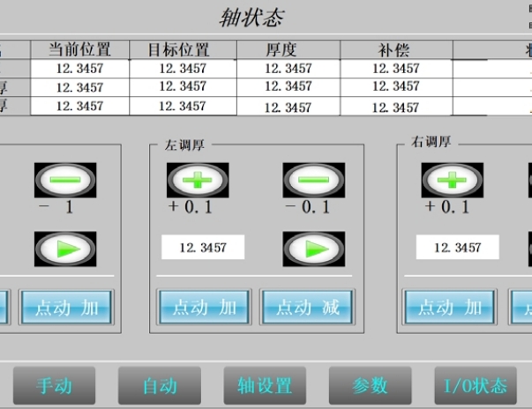532x409 pixels.
Task: Open the 轴设置 page
Action: pyautogui.click(x=265, y=385)
